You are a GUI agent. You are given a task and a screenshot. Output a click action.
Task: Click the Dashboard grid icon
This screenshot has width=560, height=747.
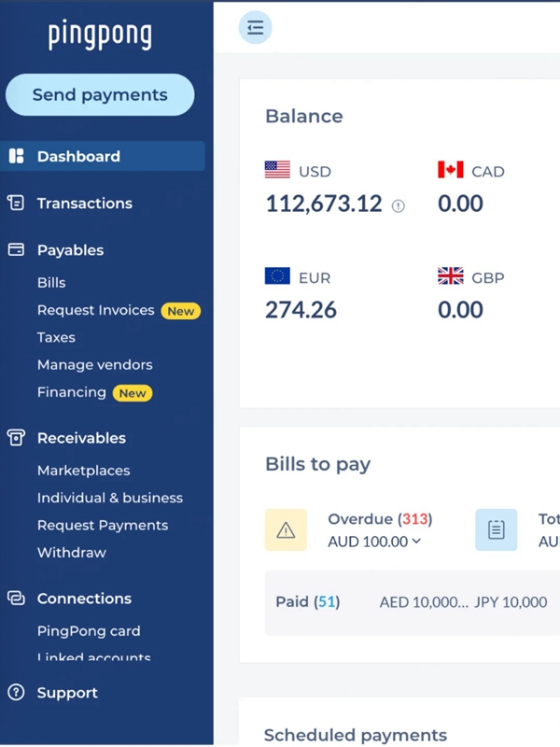[16, 156]
